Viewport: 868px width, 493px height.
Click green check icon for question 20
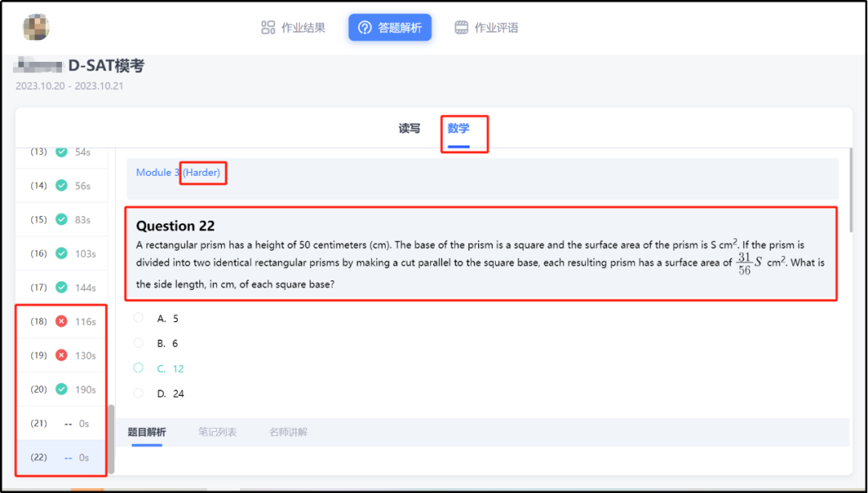click(61, 389)
